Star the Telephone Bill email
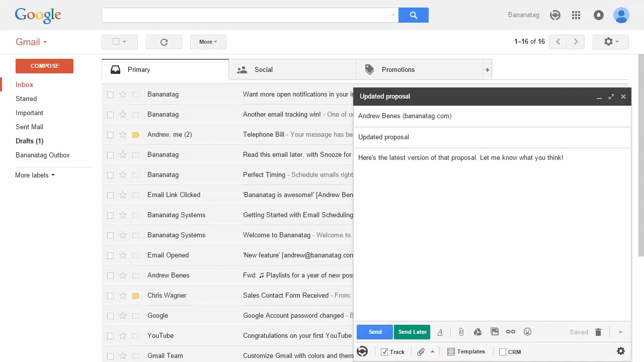The height and width of the screenshot is (362, 644). coord(123,135)
